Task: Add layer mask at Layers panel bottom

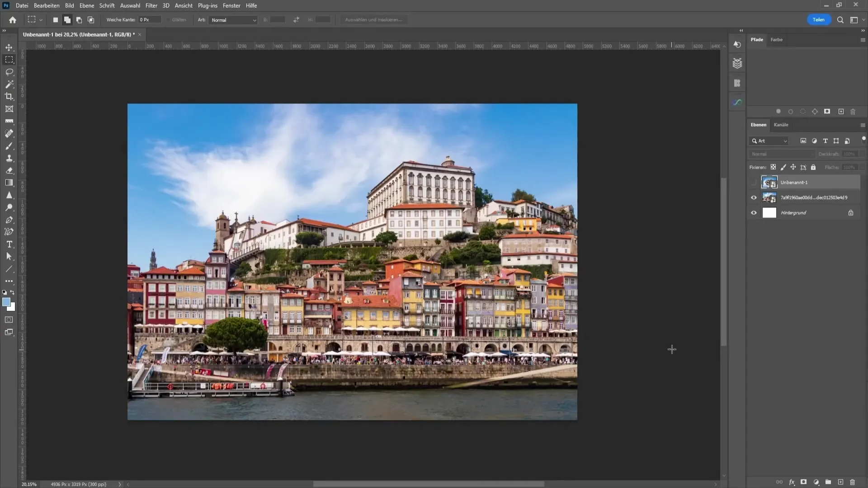Action: pos(803,482)
